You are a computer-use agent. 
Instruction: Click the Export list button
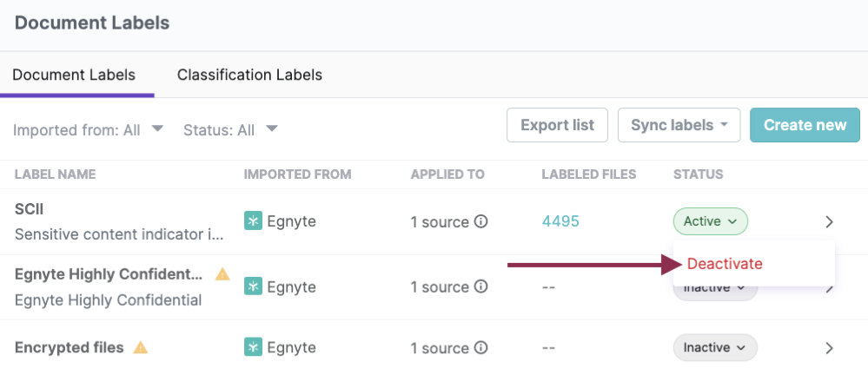557,125
